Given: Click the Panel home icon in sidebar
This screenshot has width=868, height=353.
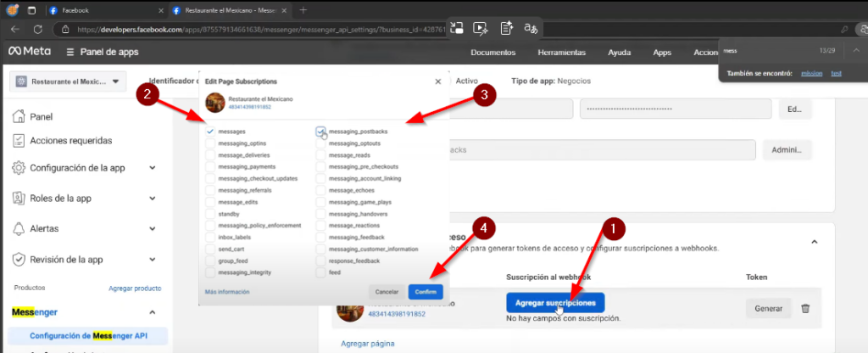Looking at the screenshot, I should pos(19,116).
